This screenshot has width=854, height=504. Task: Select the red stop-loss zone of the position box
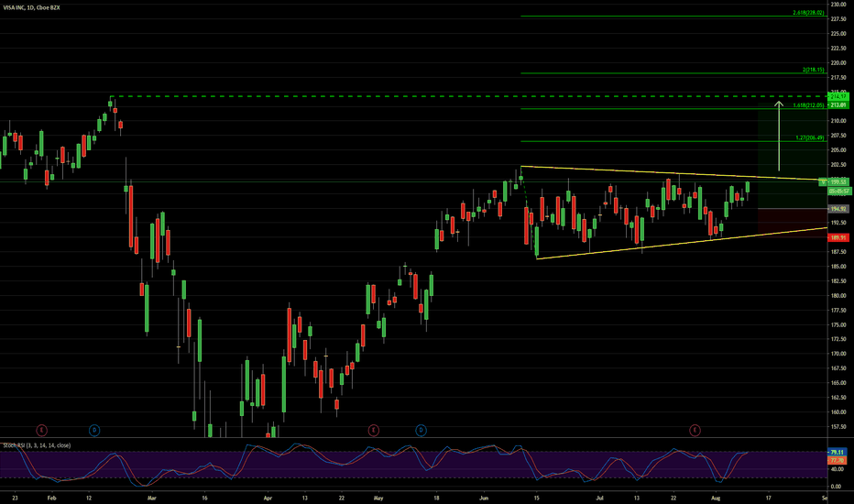(793, 221)
